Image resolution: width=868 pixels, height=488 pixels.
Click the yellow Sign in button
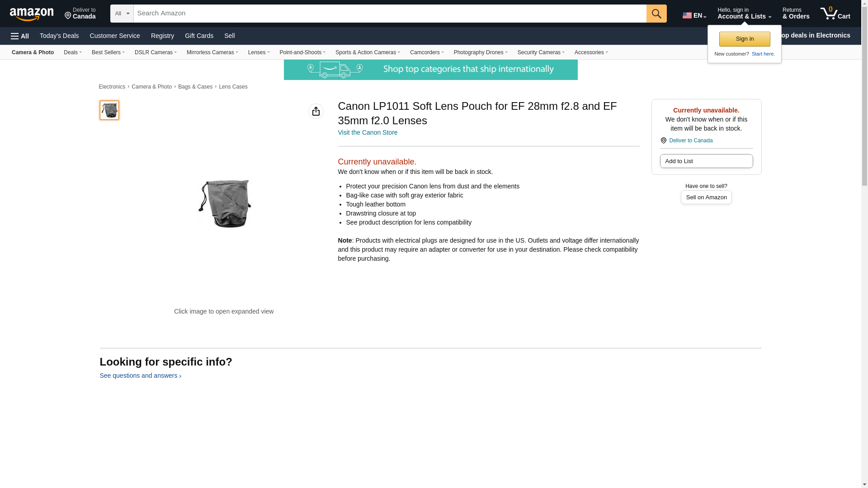(745, 39)
